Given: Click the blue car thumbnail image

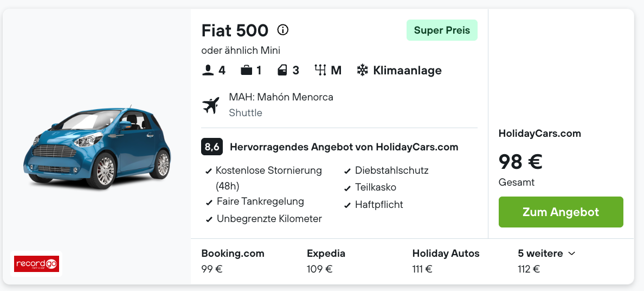Looking at the screenshot, I should pyautogui.click(x=98, y=148).
